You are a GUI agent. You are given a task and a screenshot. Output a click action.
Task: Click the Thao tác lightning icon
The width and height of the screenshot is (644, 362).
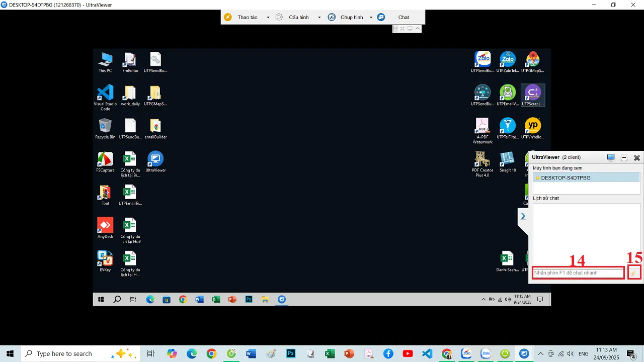[227, 17]
